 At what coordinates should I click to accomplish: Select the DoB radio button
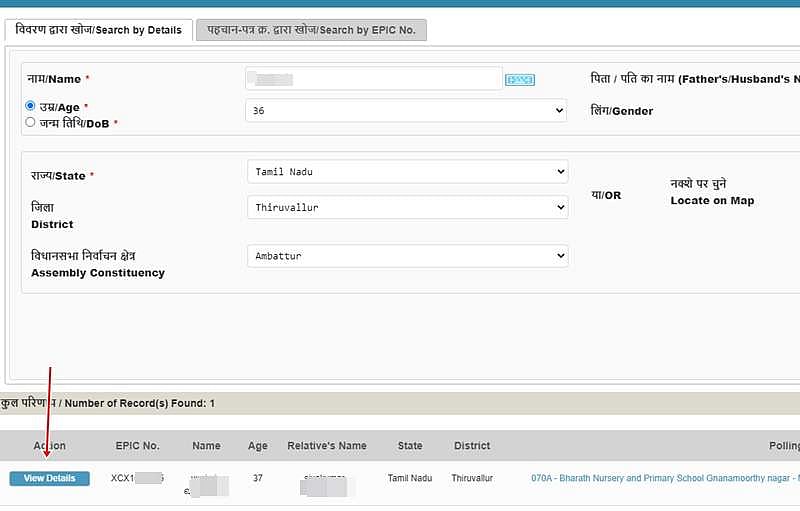(x=30, y=122)
